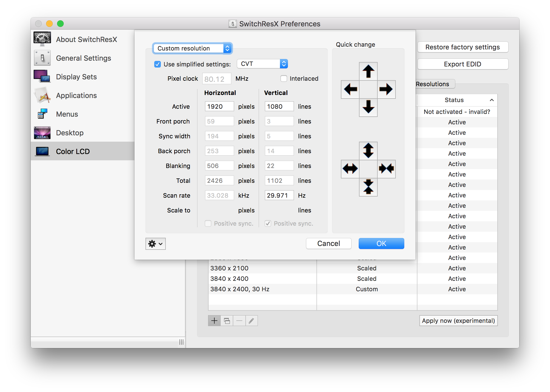The width and height of the screenshot is (550, 392).
Task: Click the horizontal Active pixels field
Action: pos(219,107)
